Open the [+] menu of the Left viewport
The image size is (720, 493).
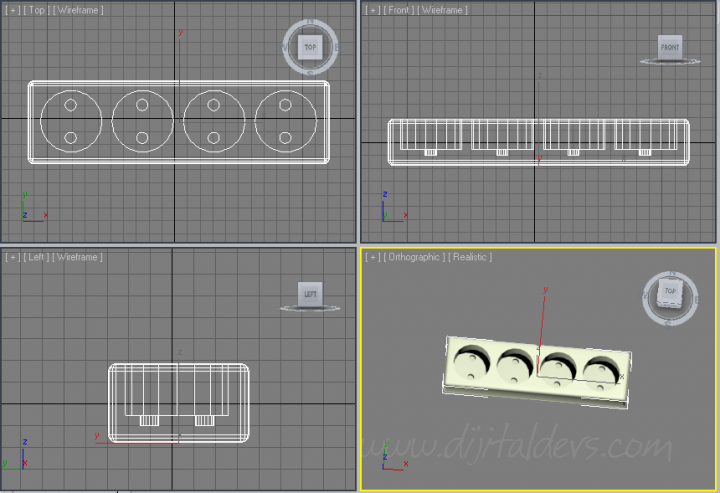13,257
